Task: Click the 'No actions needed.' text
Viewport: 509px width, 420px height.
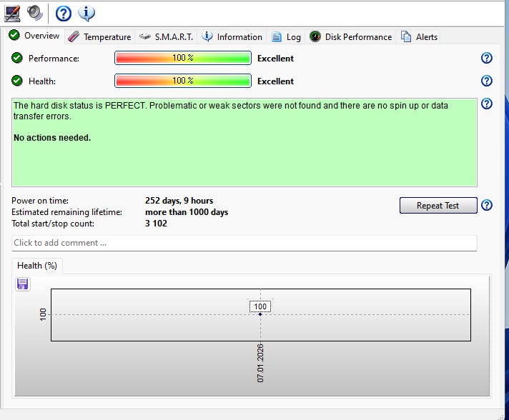Action: coord(52,138)
